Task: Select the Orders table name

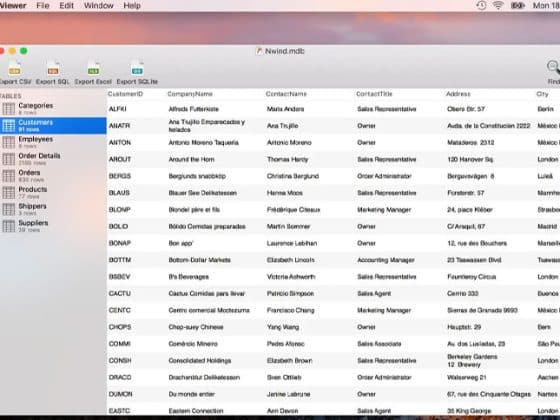Action: pyautogui.click(x=29, y=172)
